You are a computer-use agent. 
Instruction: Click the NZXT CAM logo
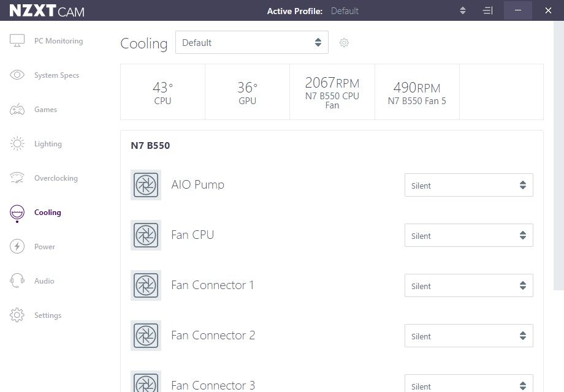click(x=47, y=11)
